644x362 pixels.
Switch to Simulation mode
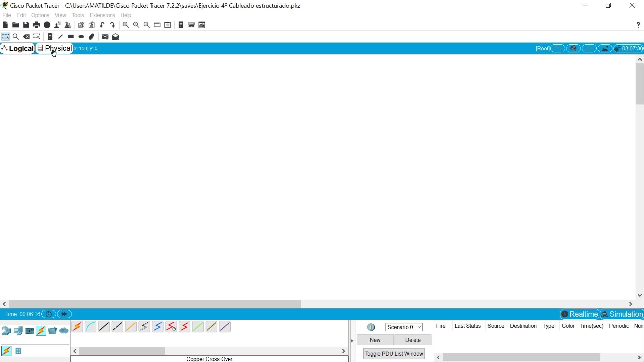coord(622,314)
